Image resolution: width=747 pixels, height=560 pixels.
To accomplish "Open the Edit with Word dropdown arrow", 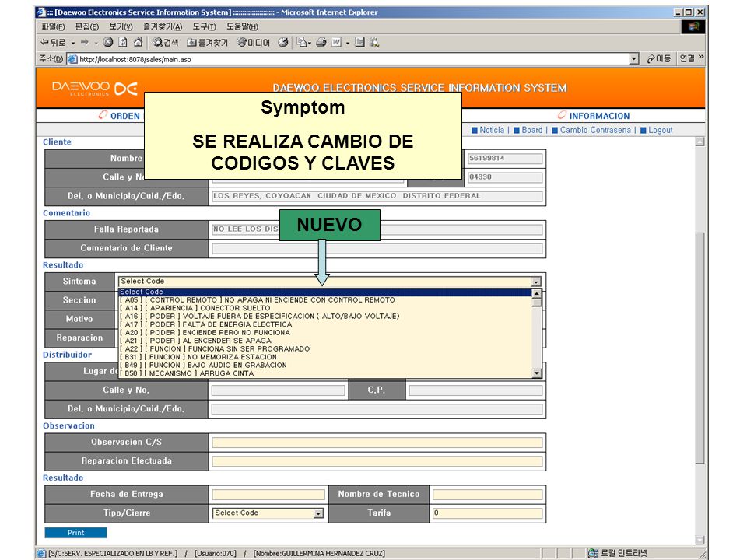I will point(348,43).
